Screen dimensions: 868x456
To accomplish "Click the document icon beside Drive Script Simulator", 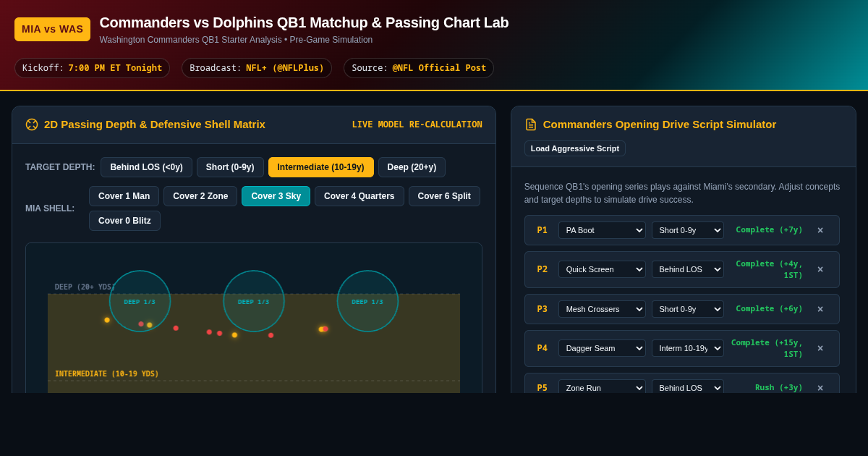I will pos(531,124).
